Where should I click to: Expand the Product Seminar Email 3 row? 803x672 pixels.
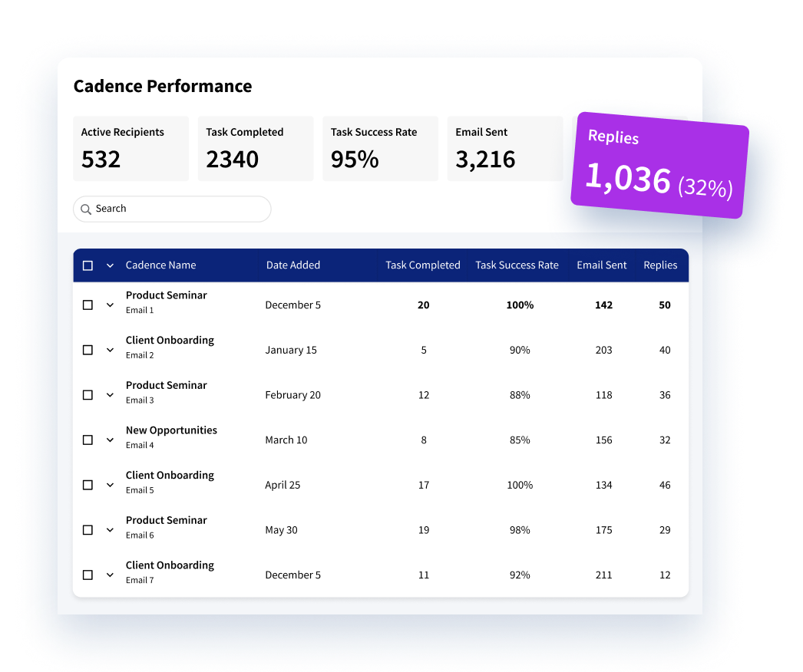[x=110, y=395]
